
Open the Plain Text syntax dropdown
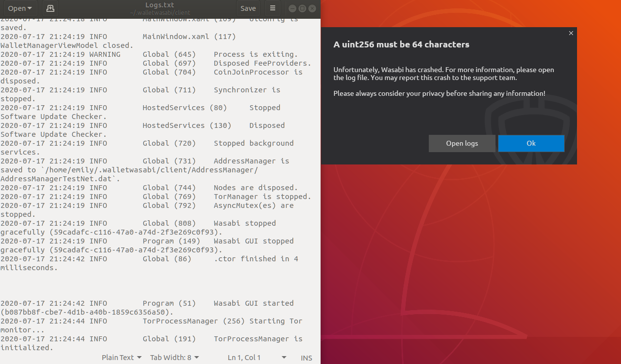click(122, 358)
